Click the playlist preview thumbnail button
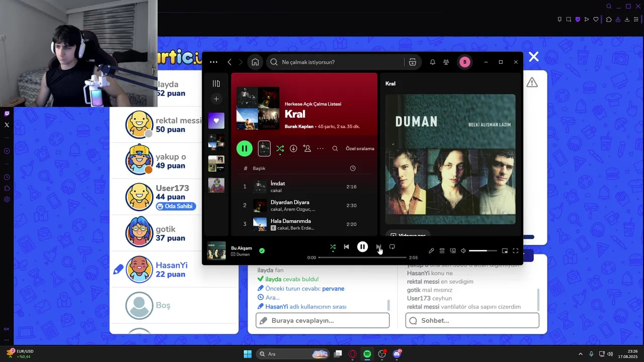 pyautogui.click(x=264, y=148)
